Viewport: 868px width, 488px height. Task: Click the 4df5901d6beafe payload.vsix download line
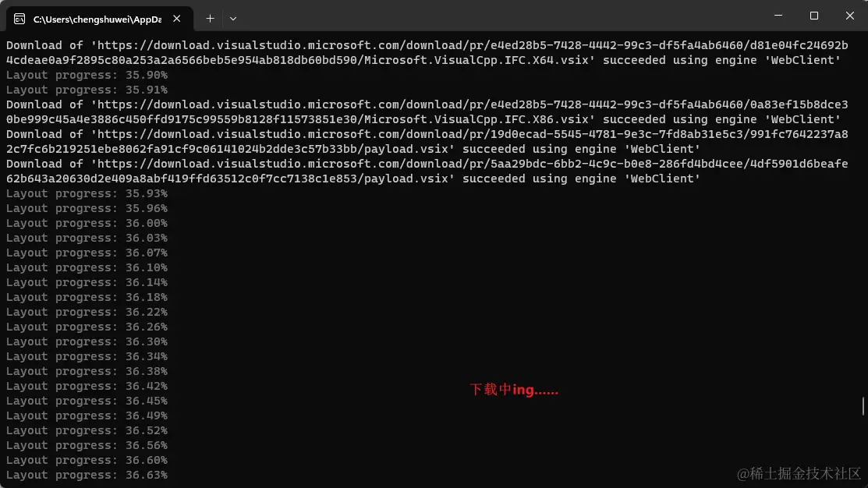pyautogui.click(x=427, y=171)
